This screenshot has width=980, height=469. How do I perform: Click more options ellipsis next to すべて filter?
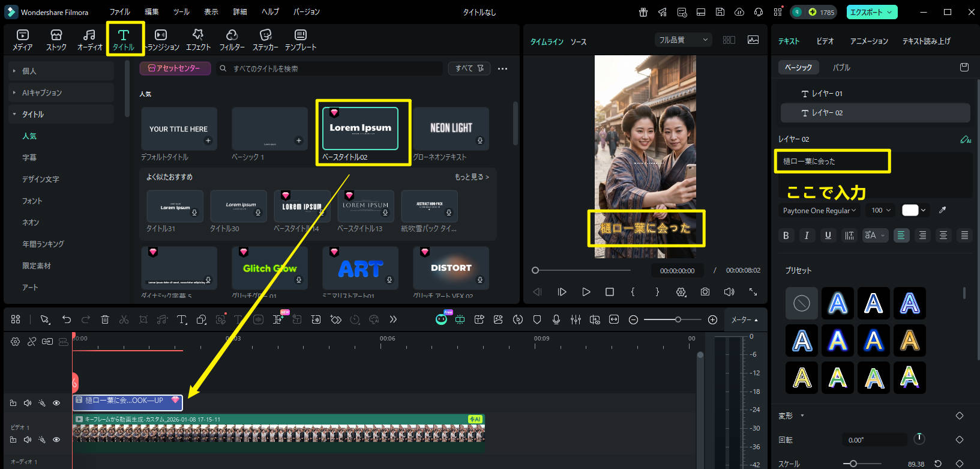click(x=503, y=68)
